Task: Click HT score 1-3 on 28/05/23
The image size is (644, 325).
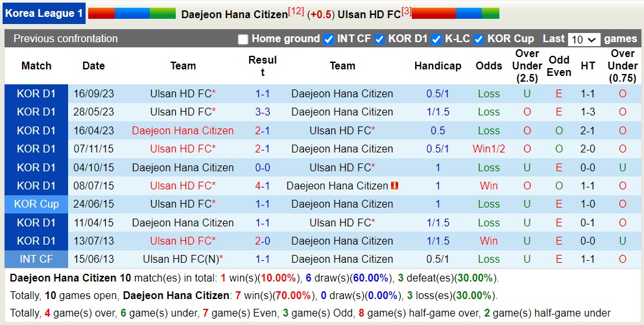Action: point(588,112)
